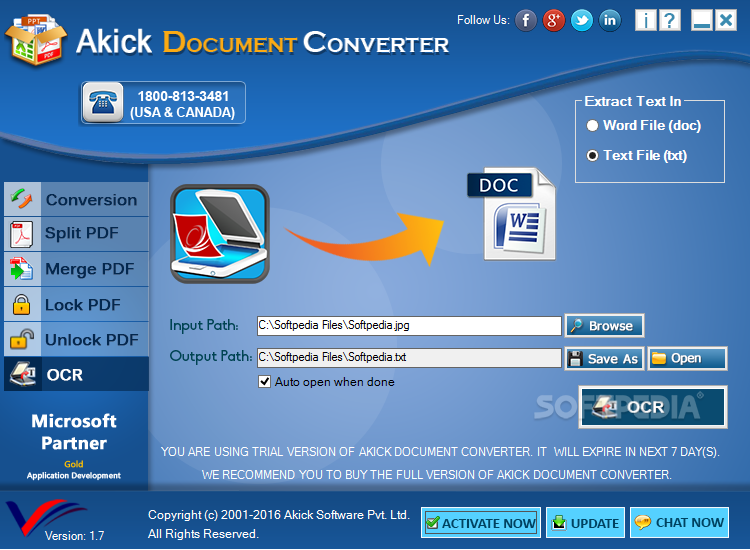Open the Twitter follow icon
Image resolution: width=750 pixels, height=550 pixels.
(582, 21)
